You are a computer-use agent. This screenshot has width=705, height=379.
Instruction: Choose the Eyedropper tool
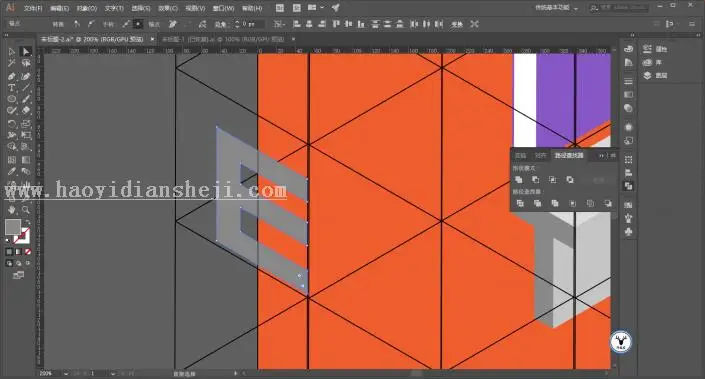pyautogui.click(x=12, y=171)
